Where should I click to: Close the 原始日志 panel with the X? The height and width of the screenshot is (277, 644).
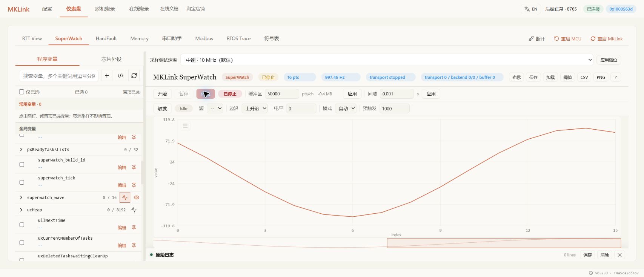tap(619, 255)
